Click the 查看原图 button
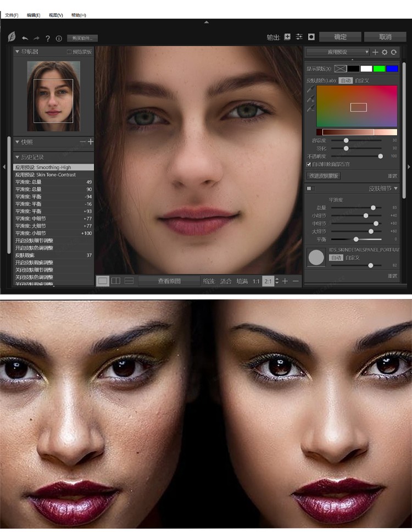 click(x=169, y=281)
